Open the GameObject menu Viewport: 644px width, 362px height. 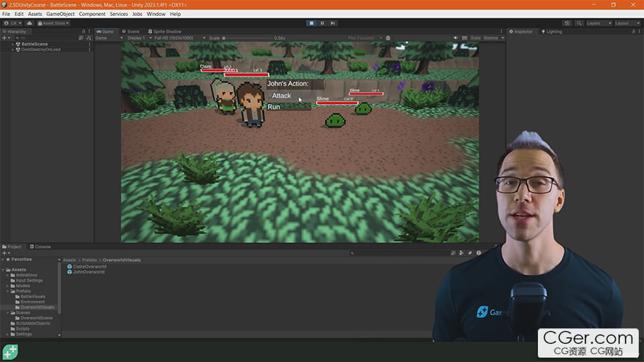click(x=60, y=14)
